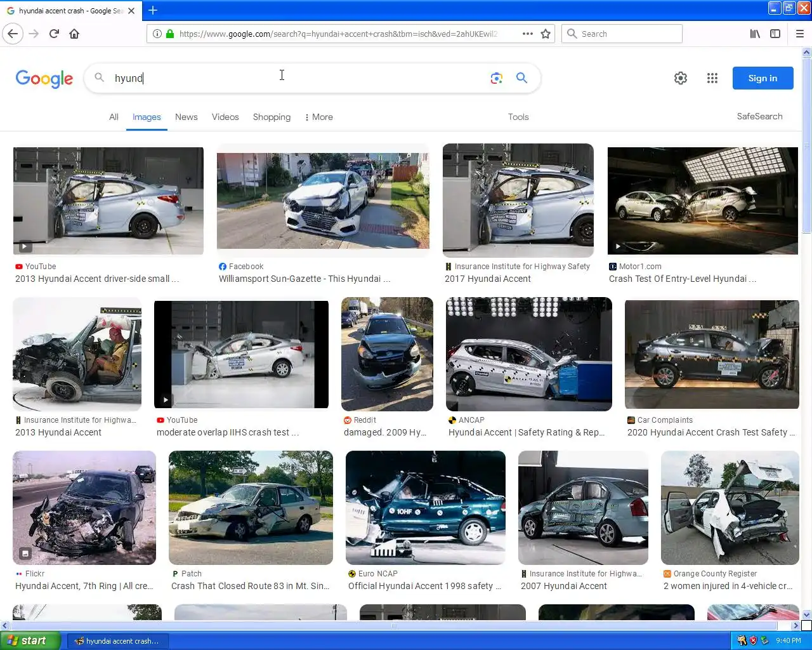Click the vertical scrollbar thumb
812x650 pixels.
pyautogui.click(x=807, y=146)
